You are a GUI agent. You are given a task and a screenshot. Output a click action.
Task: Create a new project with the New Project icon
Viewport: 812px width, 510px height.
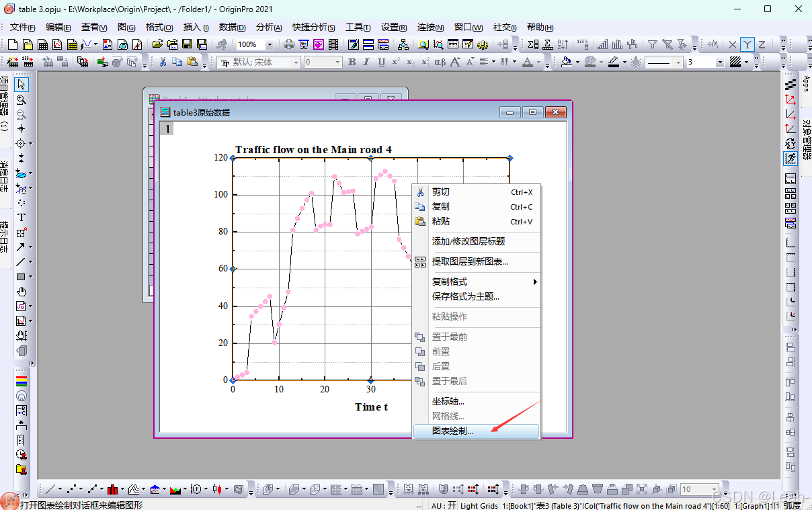coord(11,44)
